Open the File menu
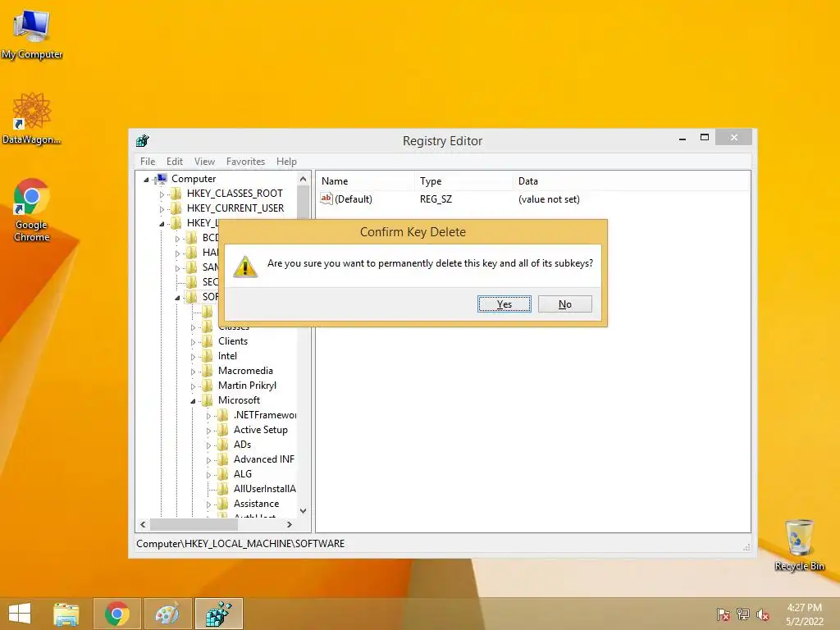This screenshot has height=630, width=840. pos(148,162)
